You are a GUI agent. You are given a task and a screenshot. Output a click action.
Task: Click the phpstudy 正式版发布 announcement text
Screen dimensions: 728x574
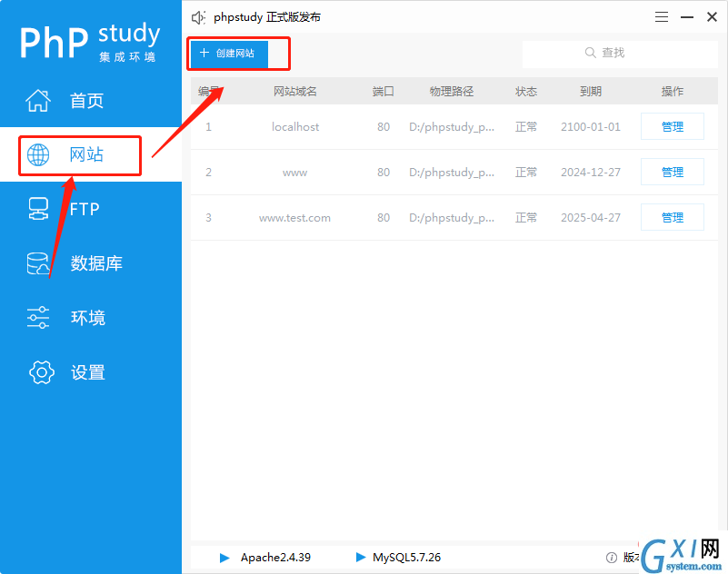point(267,17)
